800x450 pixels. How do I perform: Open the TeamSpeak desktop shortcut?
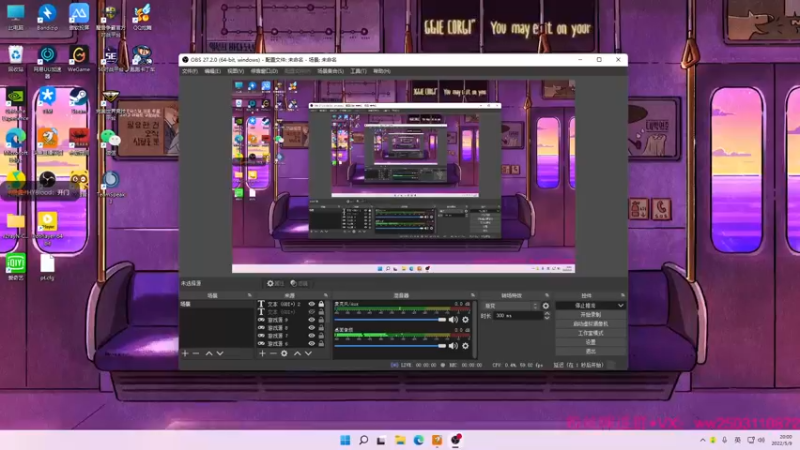pyautogui.click(x=110, y=186)
